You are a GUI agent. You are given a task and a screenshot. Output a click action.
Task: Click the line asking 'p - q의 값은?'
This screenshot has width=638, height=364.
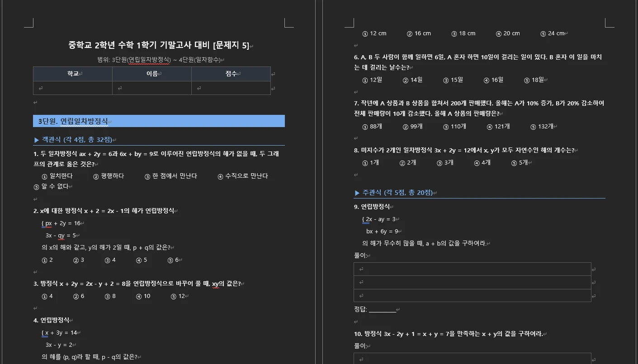pos(89,357)
